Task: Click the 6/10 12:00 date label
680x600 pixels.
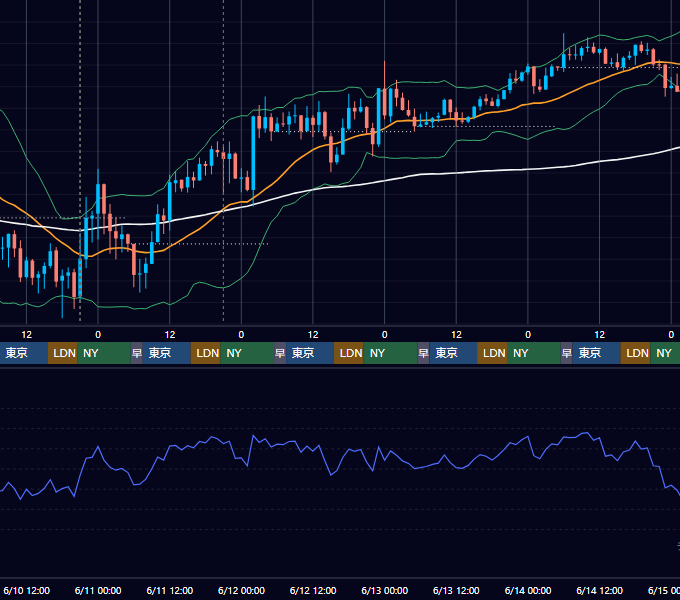Action: tap(26, 590)
